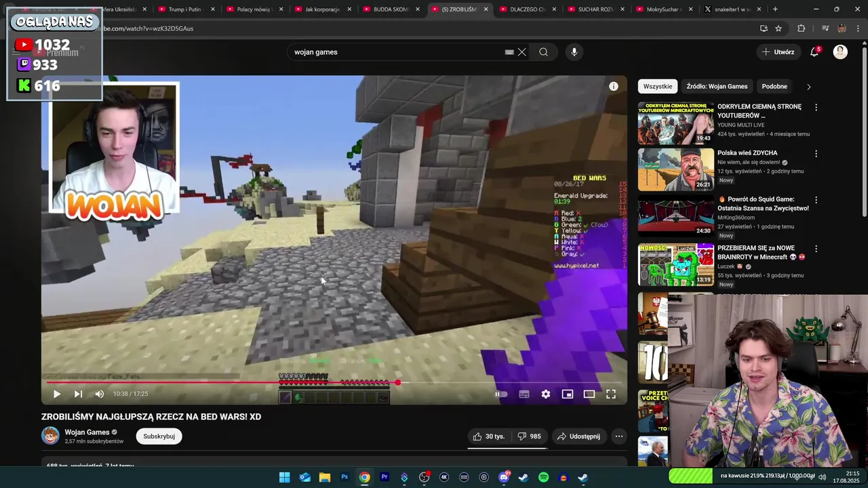868x488 pixels.
Task: Bookmark this page with star icon
Action: 778,28
